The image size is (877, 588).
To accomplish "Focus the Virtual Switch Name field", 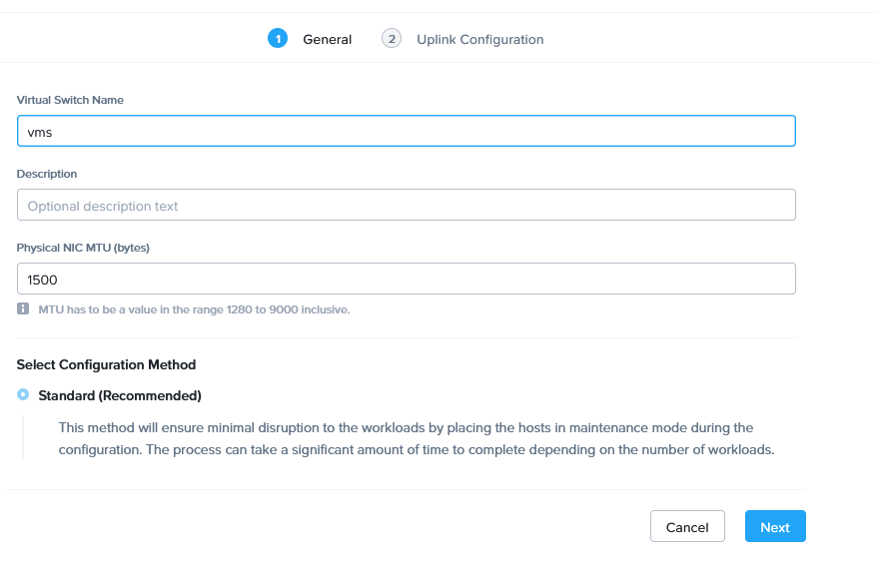I will point(406,131).
